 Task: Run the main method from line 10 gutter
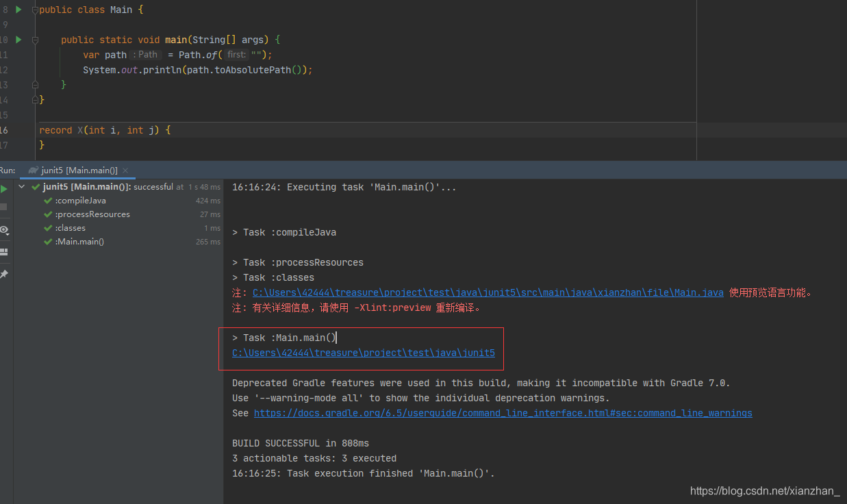point(18,40)
